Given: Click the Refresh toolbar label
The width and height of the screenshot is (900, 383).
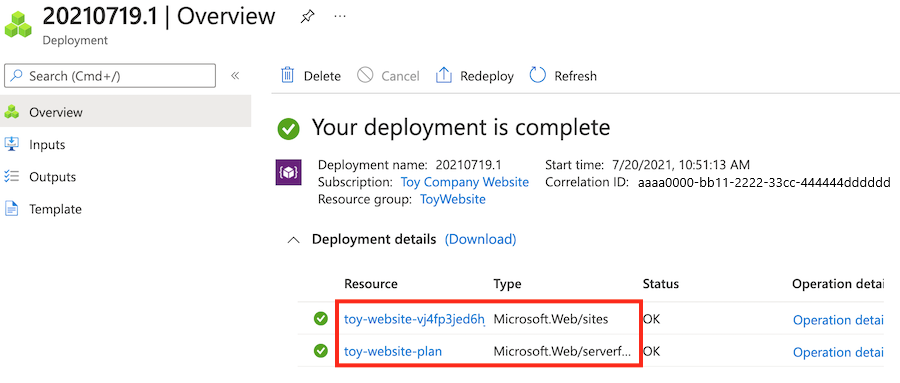Looking at the screenshot, I should click(575, 76).
